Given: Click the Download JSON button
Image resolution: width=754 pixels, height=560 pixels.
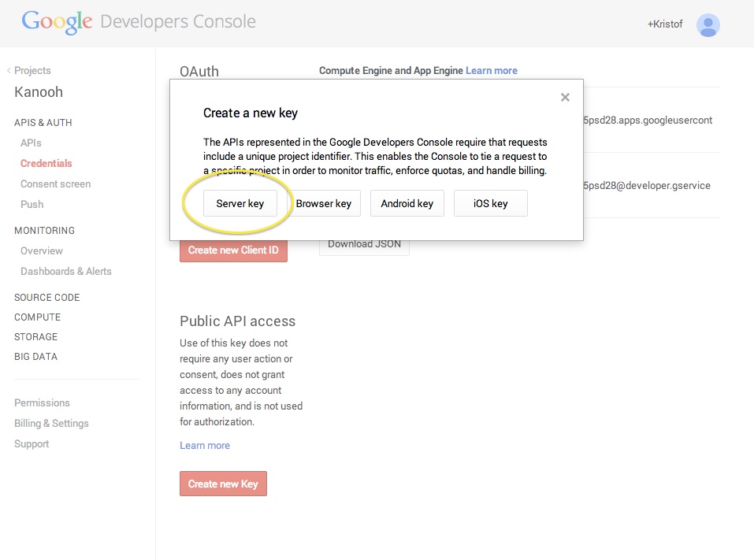Looking at the screenshot, I should click(x=364, y=247).
